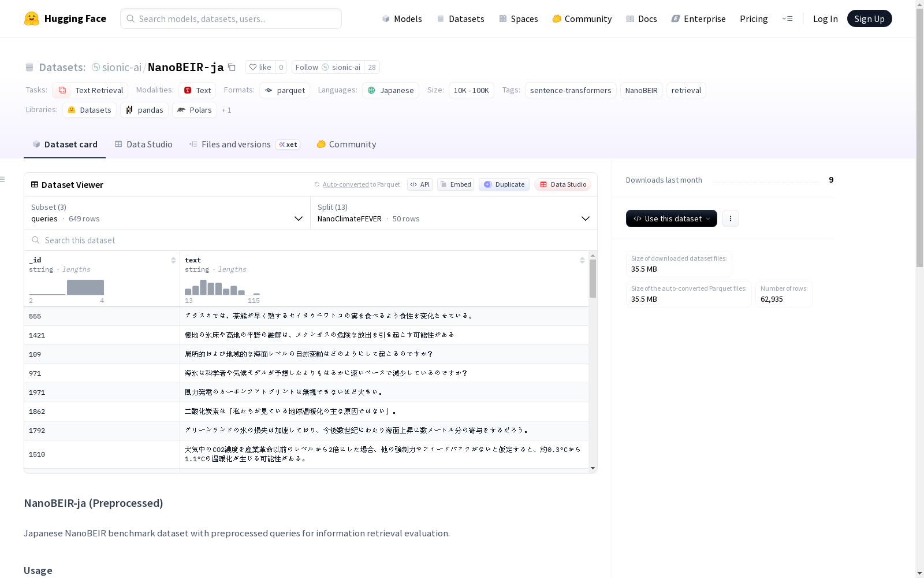Open Enterprise in the top navigation
Image resolution: width=924 pixels, height=578 pixels.
[698, 18]
